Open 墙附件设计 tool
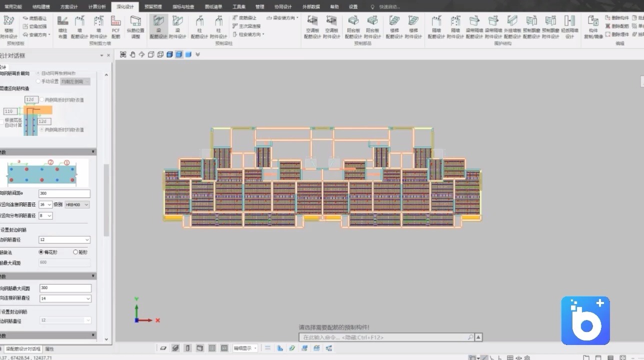The width and height of the screenshot is (644, 360). point(98,26)
